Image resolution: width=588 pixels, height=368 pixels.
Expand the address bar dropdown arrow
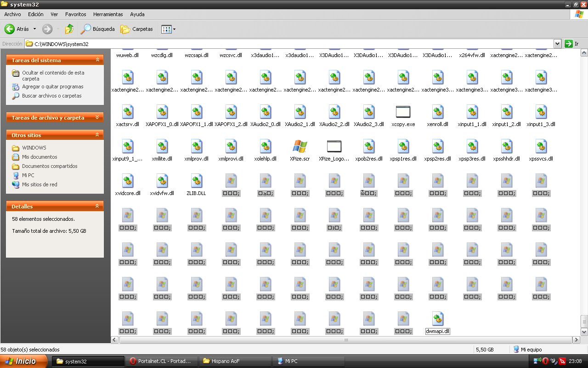pos(558,44)
